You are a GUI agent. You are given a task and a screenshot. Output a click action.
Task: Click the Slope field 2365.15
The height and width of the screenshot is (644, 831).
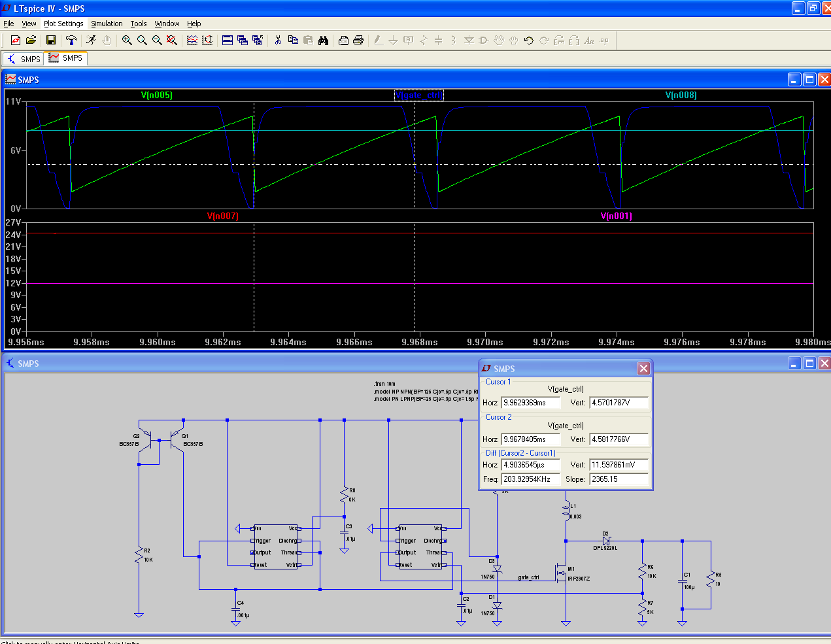[x=619, y=479]
